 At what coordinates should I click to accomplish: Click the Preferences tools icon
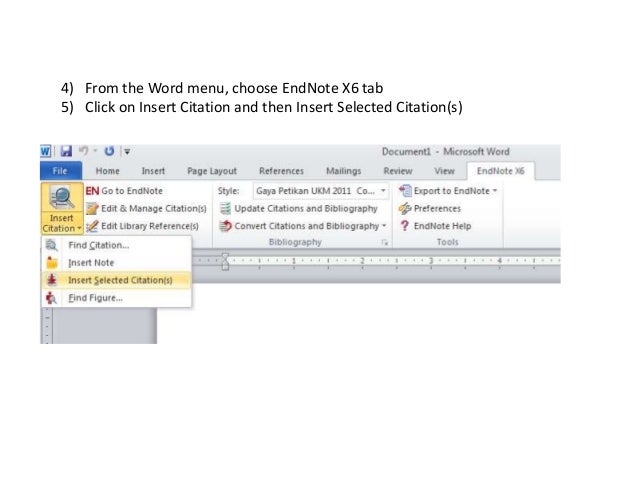pyautogui.click(x=405, y=209)
